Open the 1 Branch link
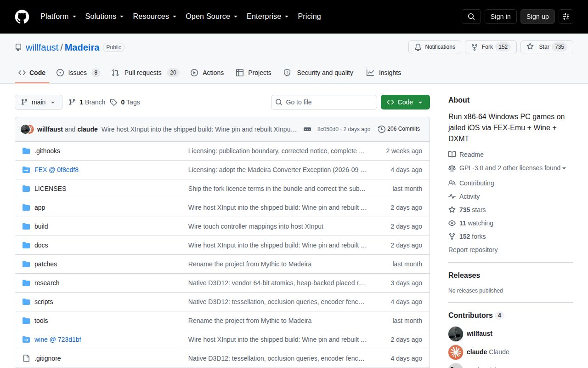Screen dimensions: 588x368 click(x=87, y=102)
